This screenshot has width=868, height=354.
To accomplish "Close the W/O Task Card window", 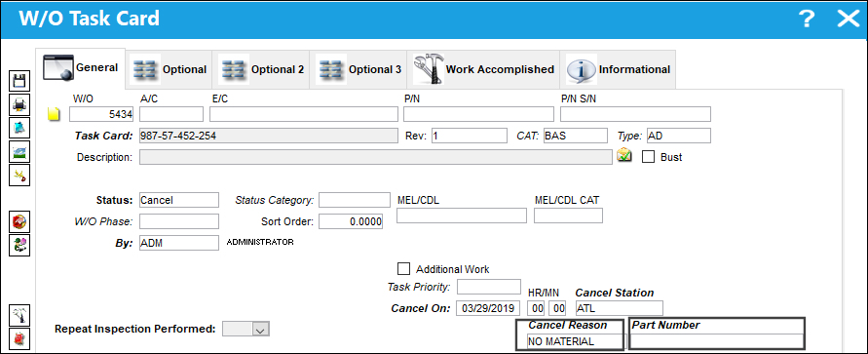I will coord(848,20).
